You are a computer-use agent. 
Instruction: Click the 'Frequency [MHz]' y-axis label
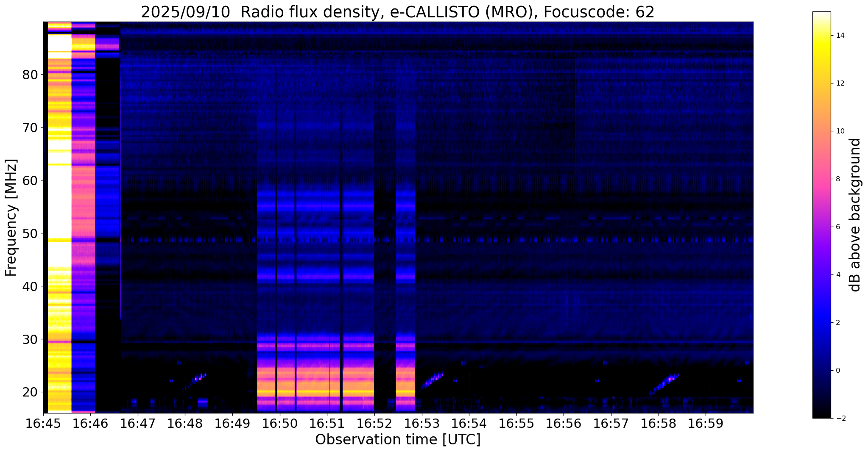coord(11,217)
